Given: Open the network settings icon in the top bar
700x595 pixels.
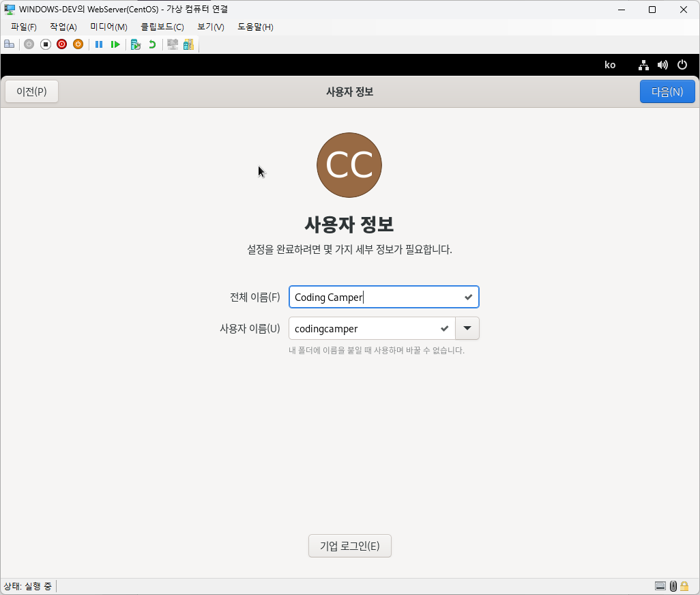Looking at the screenshot, I should 643,64.
